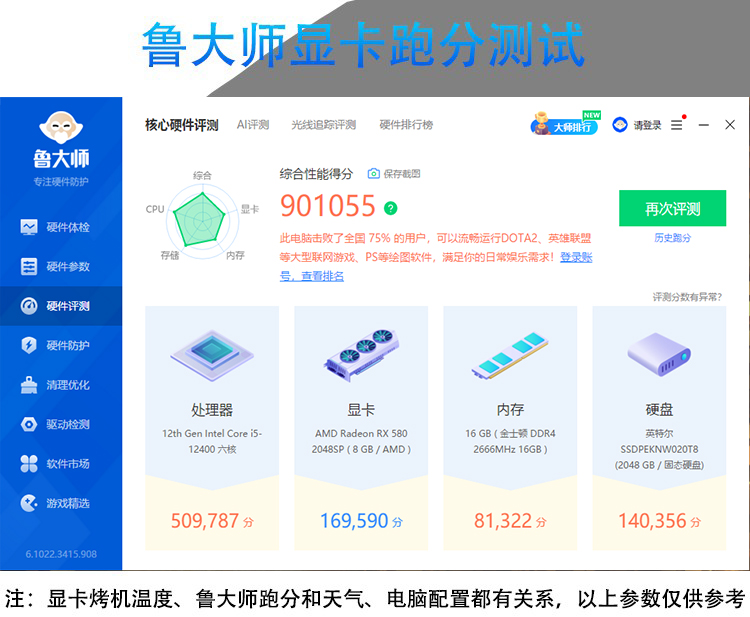Viewport: 750px width, 617px height.
Task: Click version number 6.1022.3415.908
Action: click(x=61, y=554)
